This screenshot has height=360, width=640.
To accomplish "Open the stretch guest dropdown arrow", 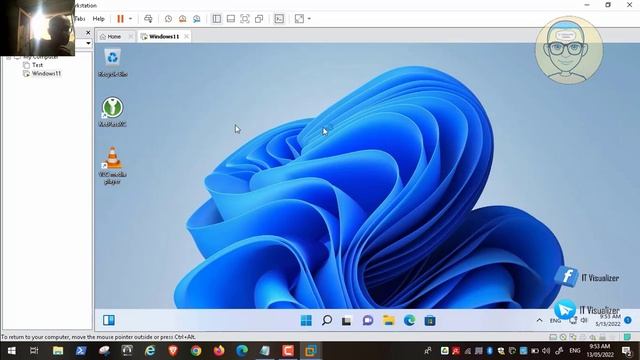I will click(309, 19).
